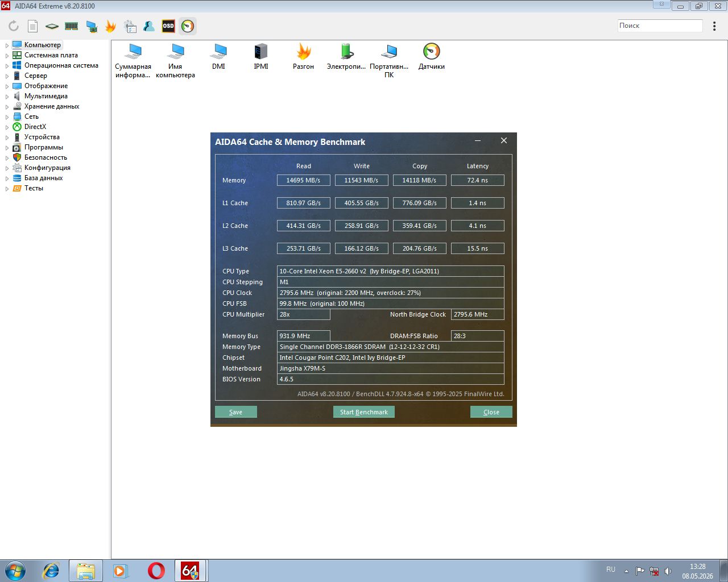Select Сервер in the tree
728x582 pixels.
(x=36, y=76)
